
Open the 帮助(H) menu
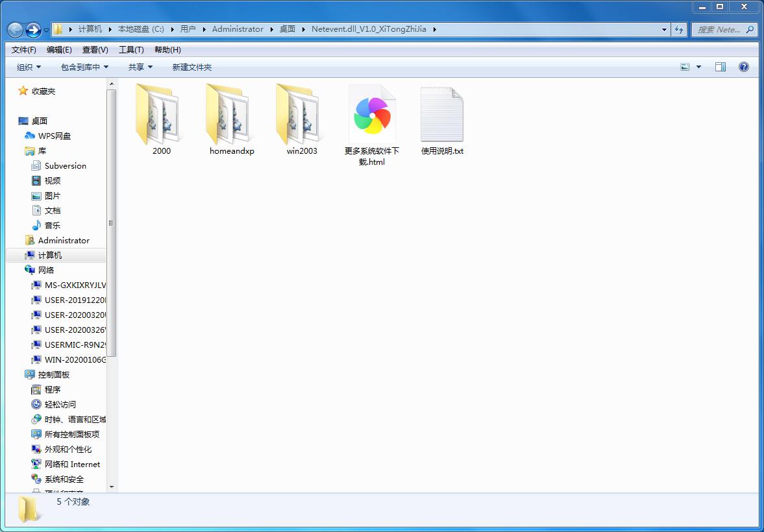[167, 50]
